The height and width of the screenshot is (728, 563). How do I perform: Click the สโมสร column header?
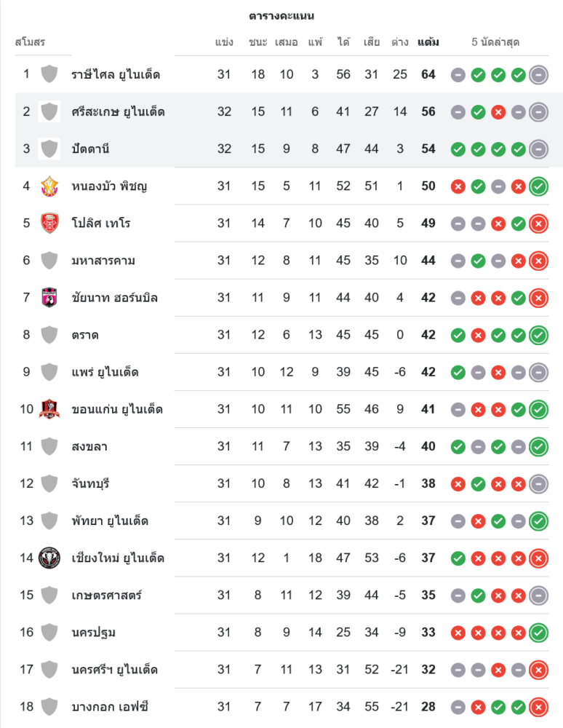pos(30,42)
